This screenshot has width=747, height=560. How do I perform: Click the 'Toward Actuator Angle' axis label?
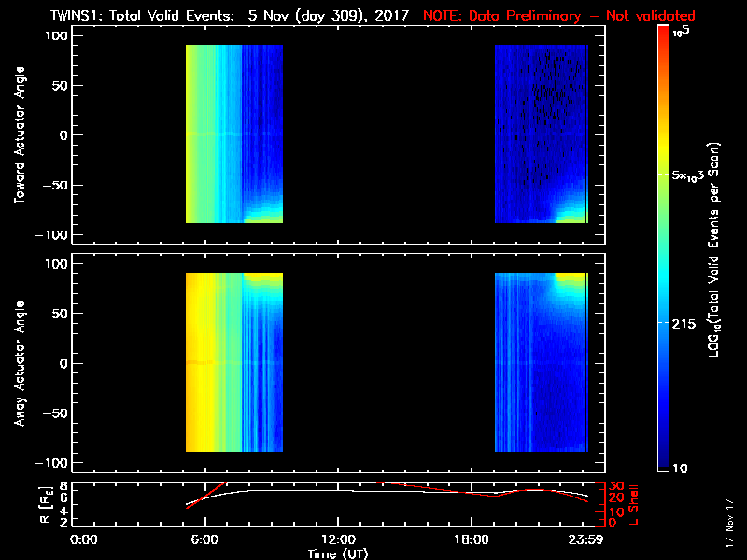[x=17, y=135]
